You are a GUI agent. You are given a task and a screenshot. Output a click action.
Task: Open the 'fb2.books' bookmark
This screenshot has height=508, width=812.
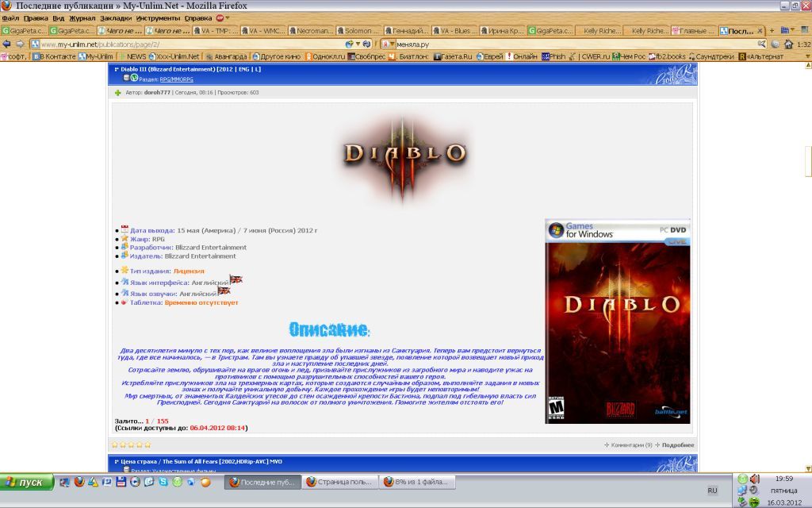click(667, 56)
